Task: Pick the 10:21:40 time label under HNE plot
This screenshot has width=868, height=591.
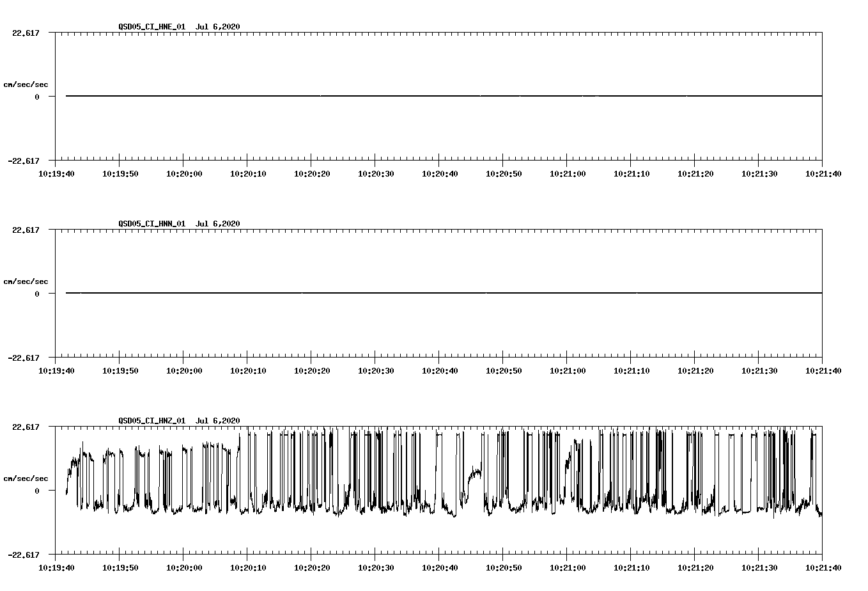Action: (x=823, y=173)
